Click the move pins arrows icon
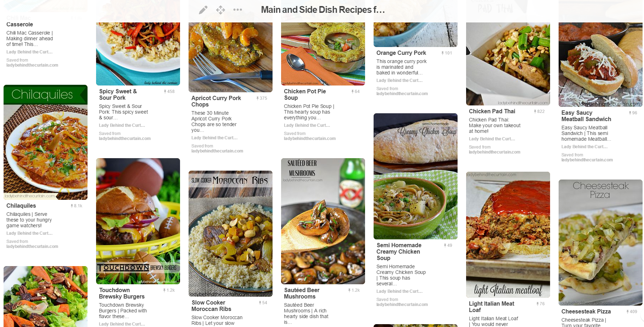The width and height of the screenshot is (644, 327). click(x=221, y=10)
